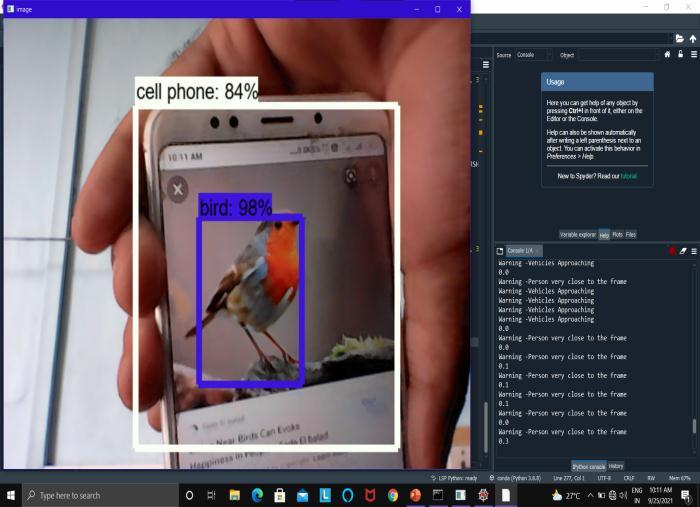The image size is (700, 507).
Task: Click the battery icon in system tray
Action: [601, 495]
